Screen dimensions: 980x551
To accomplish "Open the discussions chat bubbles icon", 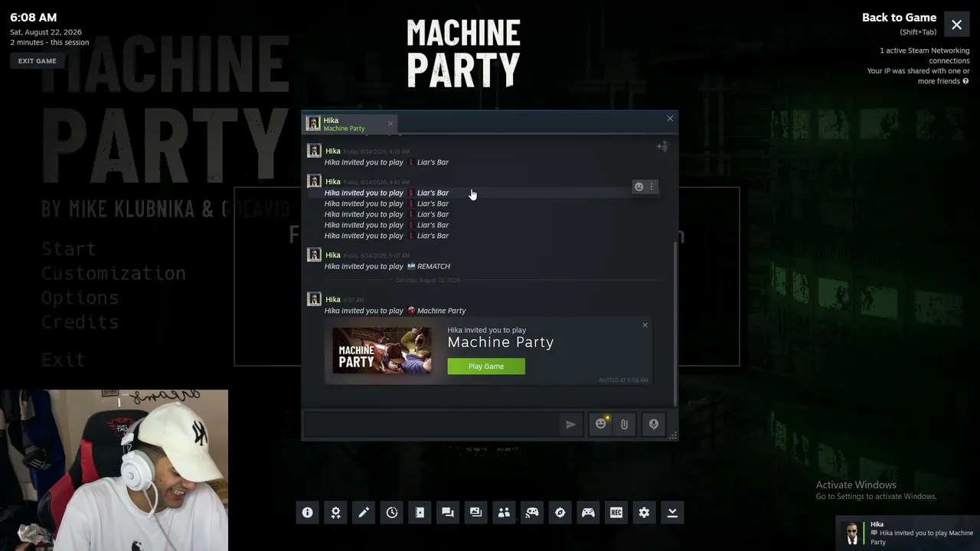I will 448,513.
